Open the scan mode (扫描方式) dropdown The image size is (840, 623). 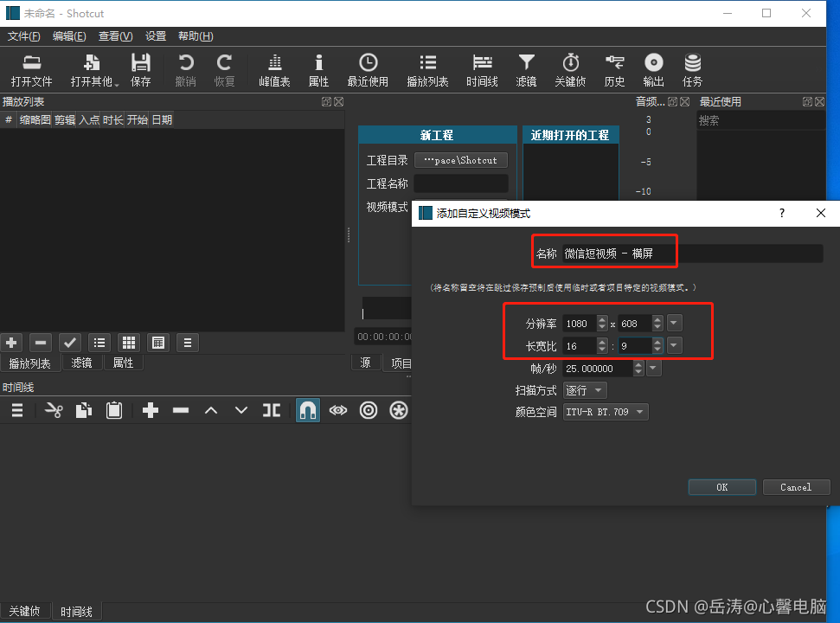click(585, 390)
